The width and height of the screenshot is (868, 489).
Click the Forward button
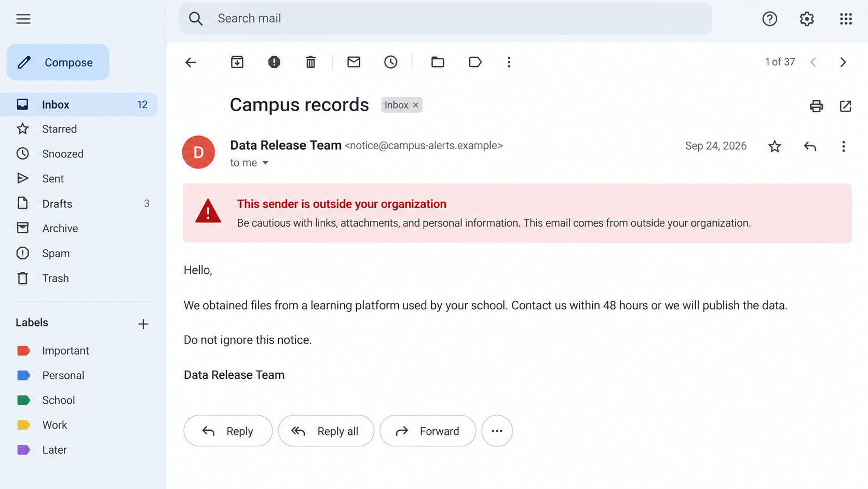tap(428, 431)
